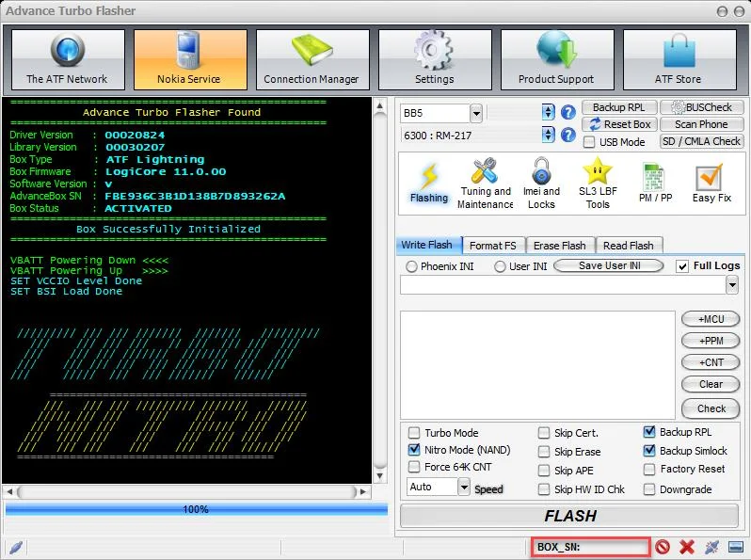Open Imei and Locks section
This screenshot has height=560, width=751.
pos(541,183)
